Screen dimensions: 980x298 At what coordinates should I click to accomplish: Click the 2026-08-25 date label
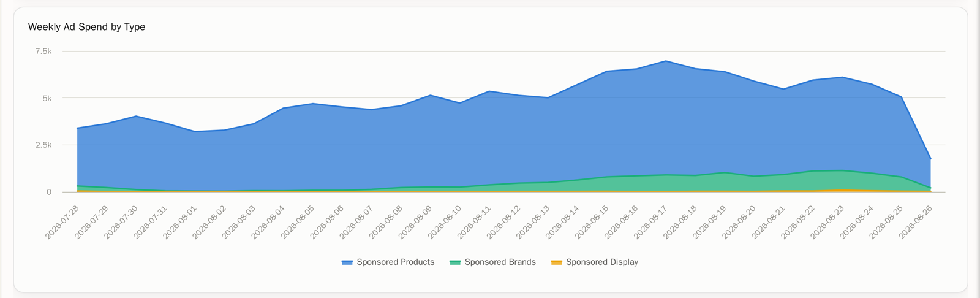tap(885, 222)
